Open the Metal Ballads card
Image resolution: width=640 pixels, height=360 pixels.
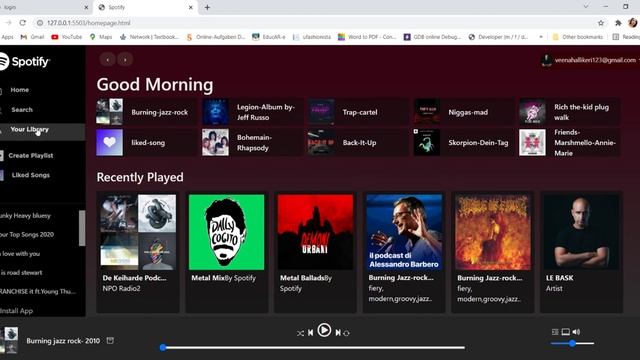point(315,252)
